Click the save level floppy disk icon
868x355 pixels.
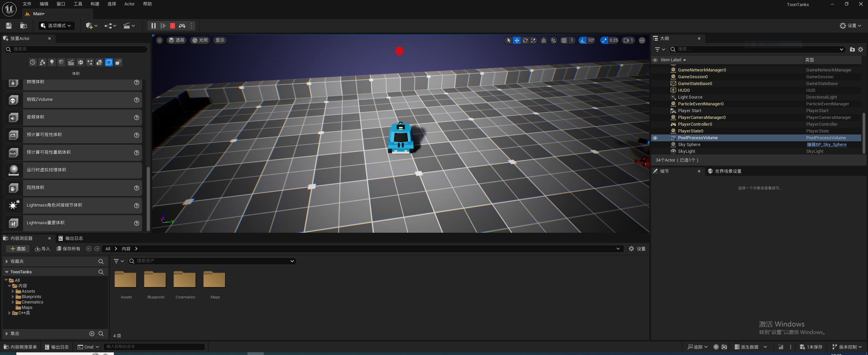(9, 26)
